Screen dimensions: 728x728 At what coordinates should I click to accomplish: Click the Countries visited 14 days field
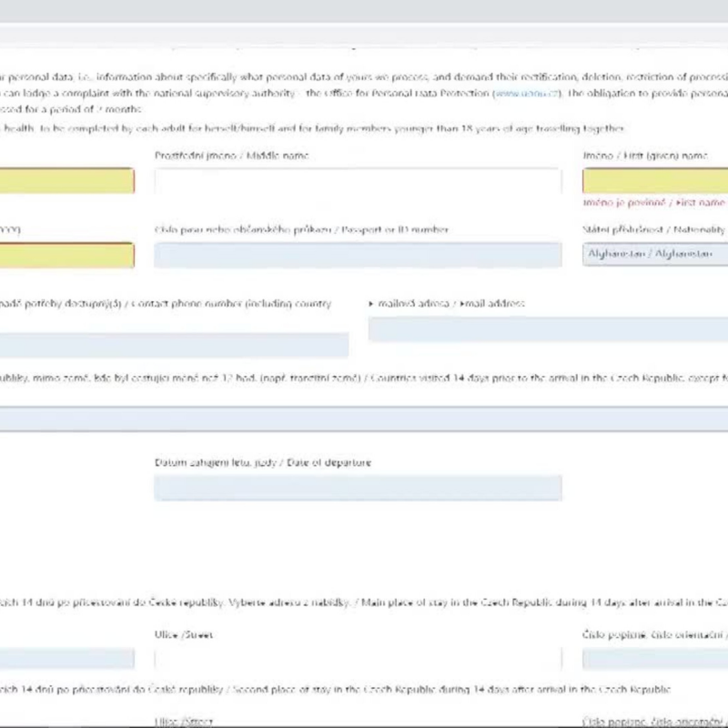pos(364,419)
